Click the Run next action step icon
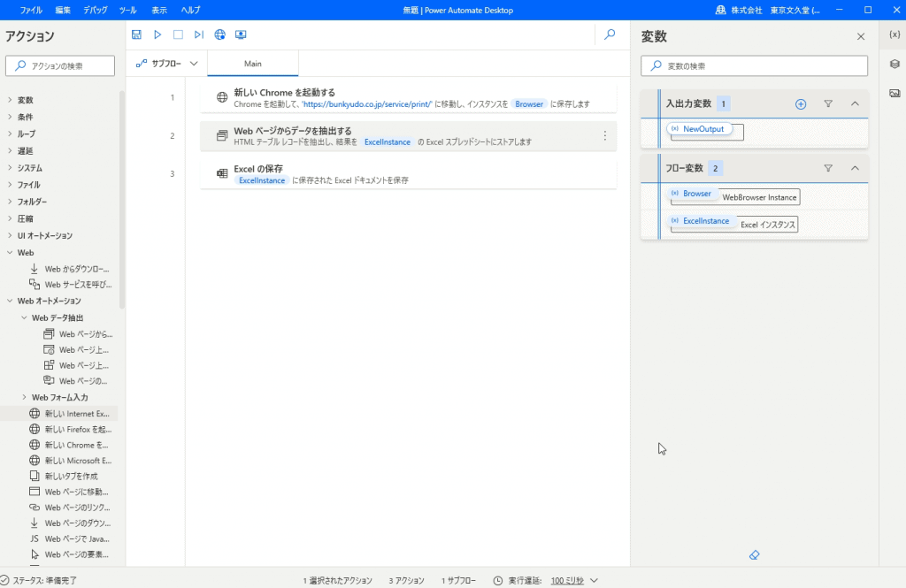The image size is (906, 588). [199, 34]
